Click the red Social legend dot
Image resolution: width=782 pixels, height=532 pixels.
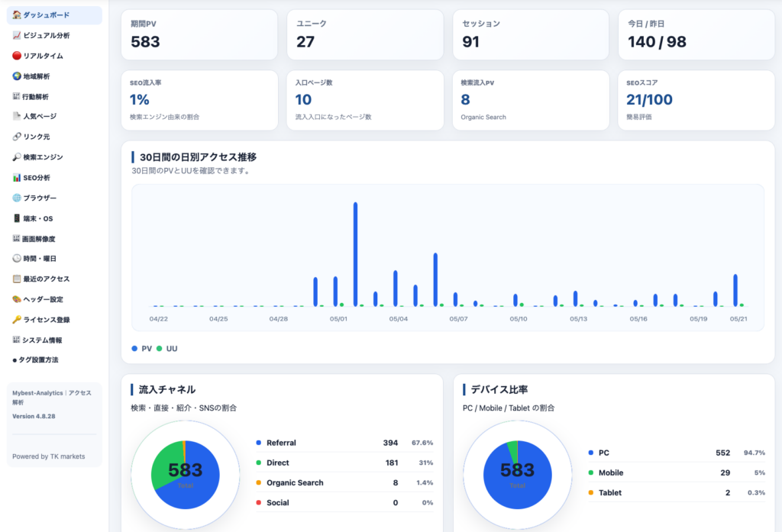(258, 502)
